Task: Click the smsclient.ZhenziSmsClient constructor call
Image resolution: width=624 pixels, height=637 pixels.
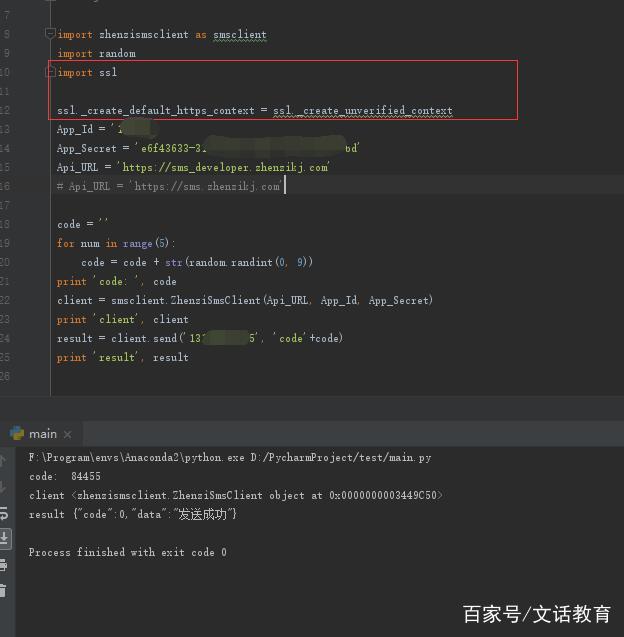Action: [x=272, y=300]
